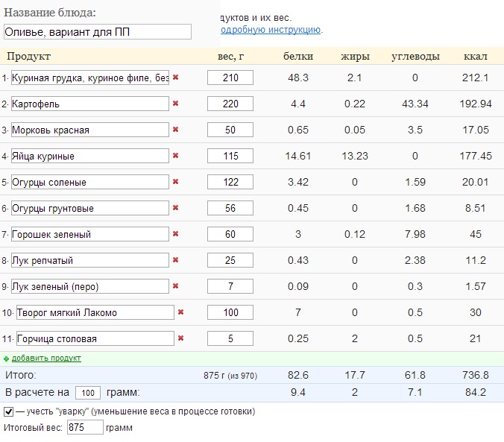Click the Продукт column header
This screenshot has width=504, height=442.
pyautogui.click(x=29, y=56)
